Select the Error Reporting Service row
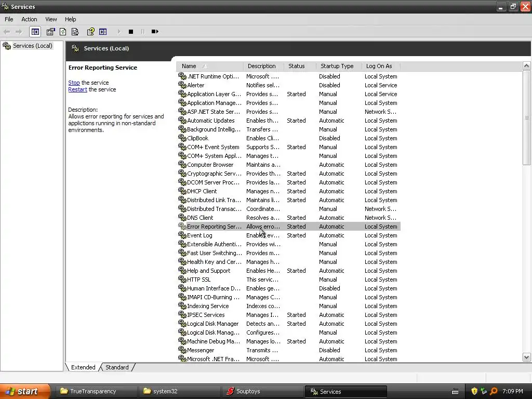Viewport: 532px width, 399px height. coord(289,227)
